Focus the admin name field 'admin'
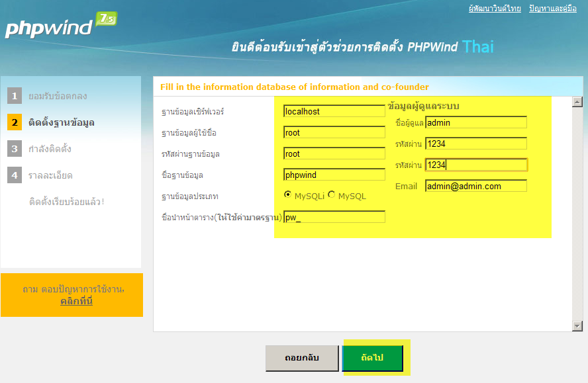 coord(476,122)
